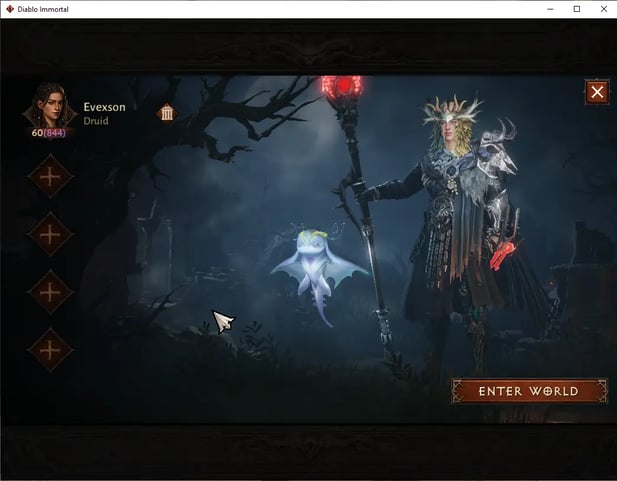Open the fourth empty character slot
The image size is (617, 481).
pos(49,349)
